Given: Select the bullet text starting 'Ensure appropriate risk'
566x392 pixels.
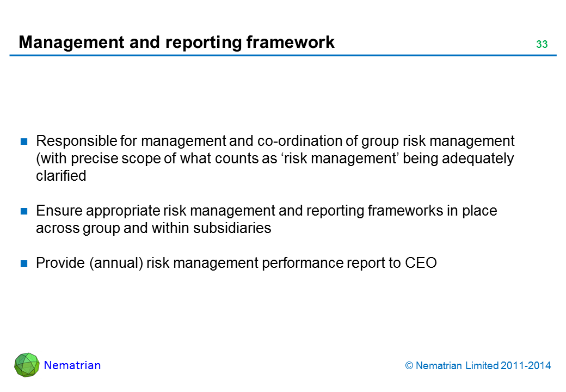Looking at the screenshot, I should pos(266,219).
